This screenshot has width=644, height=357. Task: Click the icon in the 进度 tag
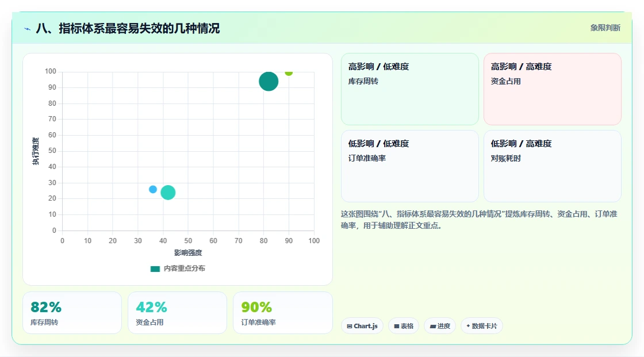point(433,326)
